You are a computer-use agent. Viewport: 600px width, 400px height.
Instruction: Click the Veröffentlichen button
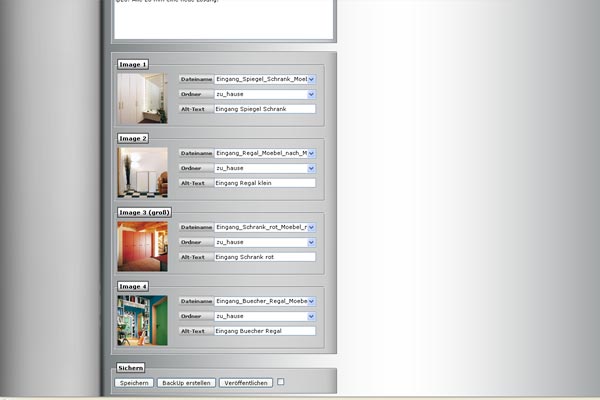(245, 383)
